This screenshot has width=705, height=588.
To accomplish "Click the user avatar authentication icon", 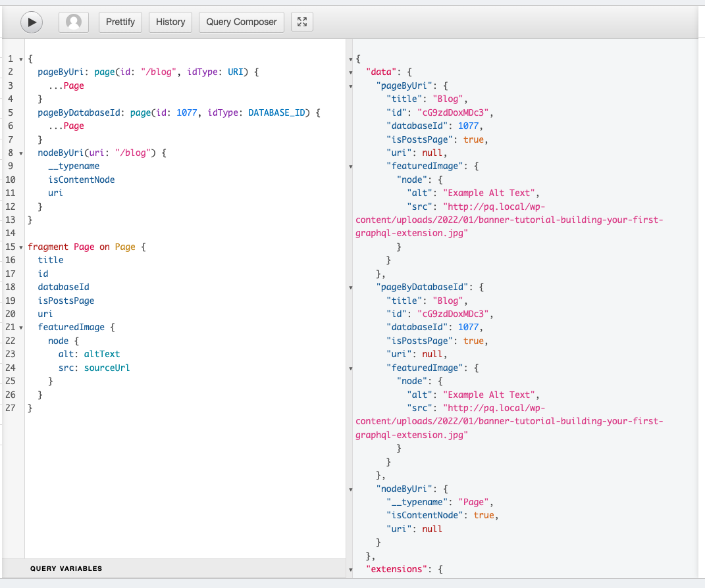I will click(x=74, y=22).
